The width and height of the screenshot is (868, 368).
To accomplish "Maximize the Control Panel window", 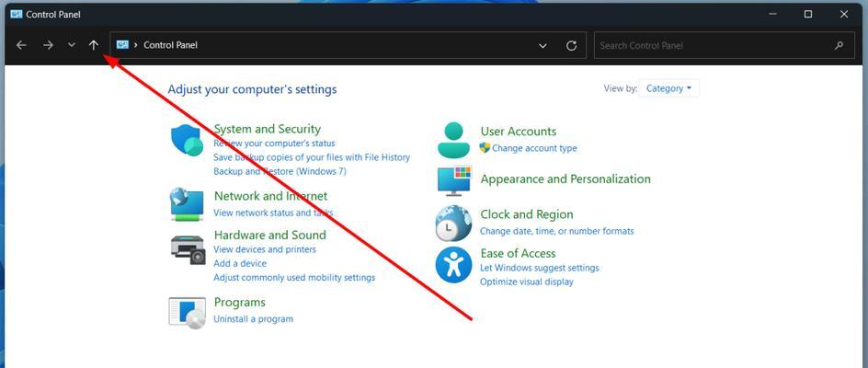I will (x=808, y=15).
